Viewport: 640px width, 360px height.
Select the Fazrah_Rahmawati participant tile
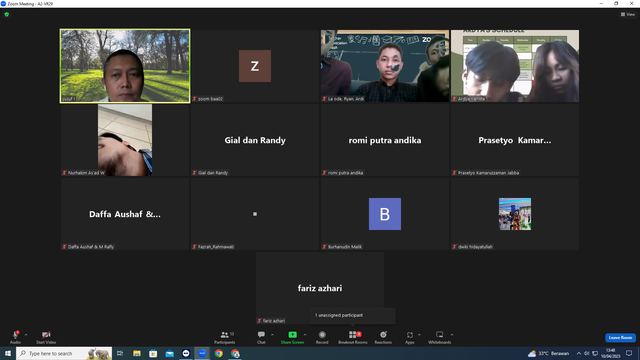[255, 214]
